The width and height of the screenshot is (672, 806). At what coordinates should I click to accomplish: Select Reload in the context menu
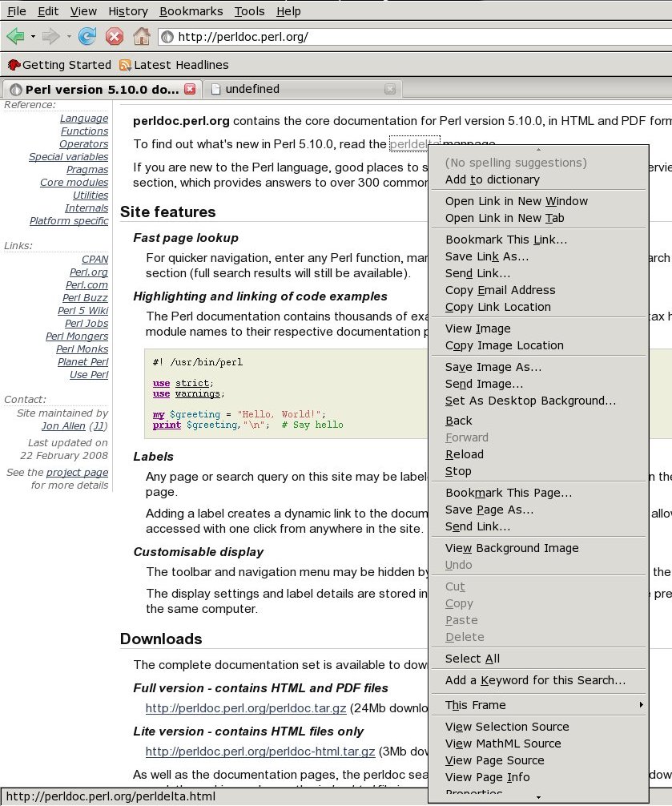[x=538, y=454]
